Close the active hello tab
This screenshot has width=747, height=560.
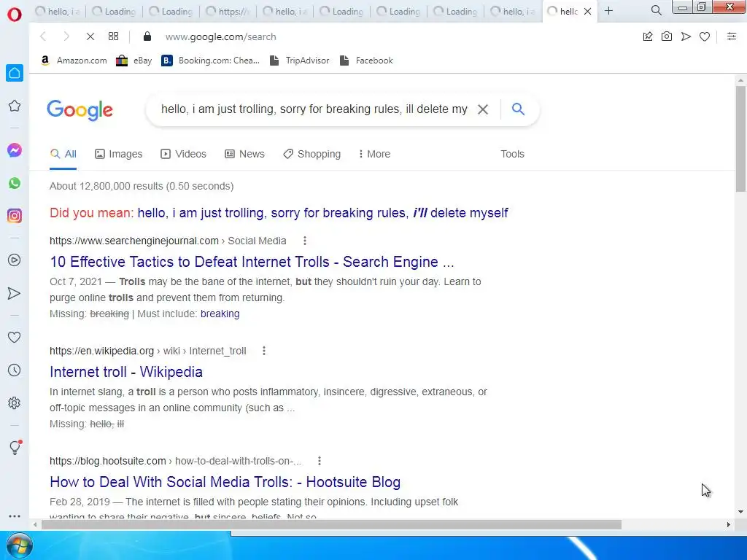[588, 12]
